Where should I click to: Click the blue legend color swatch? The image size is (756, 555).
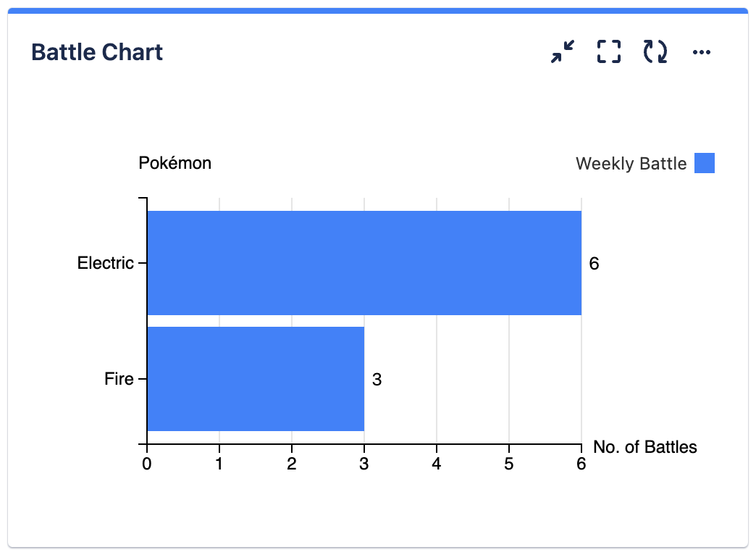(x=705, y=163)
